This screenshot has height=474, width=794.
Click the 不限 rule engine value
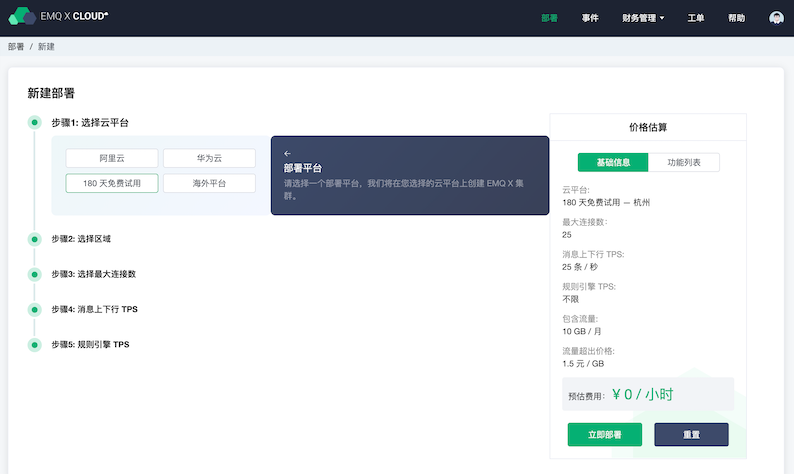pyautogui.click(x=571, y=299)
